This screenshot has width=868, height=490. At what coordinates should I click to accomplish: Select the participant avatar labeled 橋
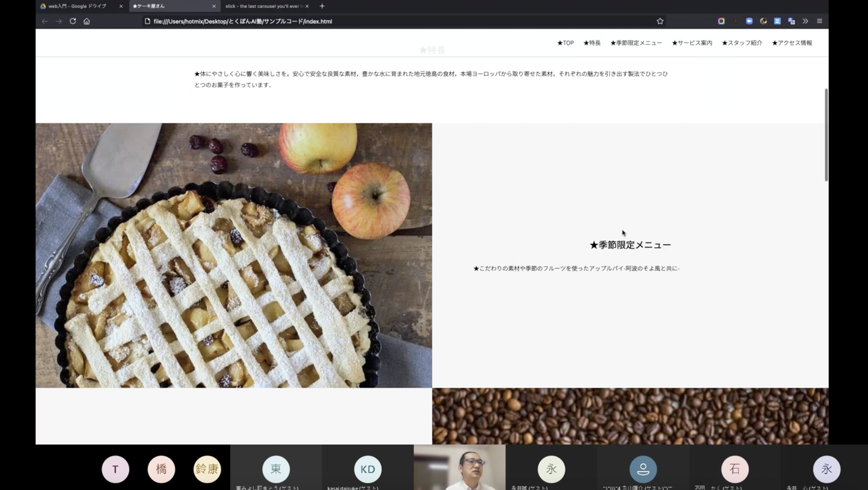[x=162, y=469]
